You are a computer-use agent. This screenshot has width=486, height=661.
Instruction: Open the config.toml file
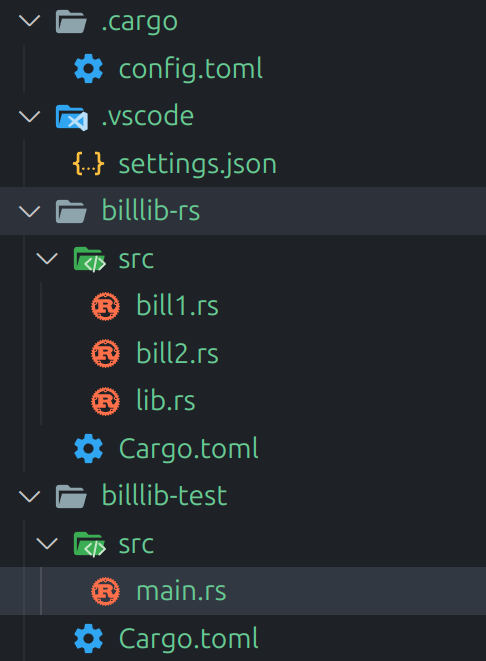point(191,69)
